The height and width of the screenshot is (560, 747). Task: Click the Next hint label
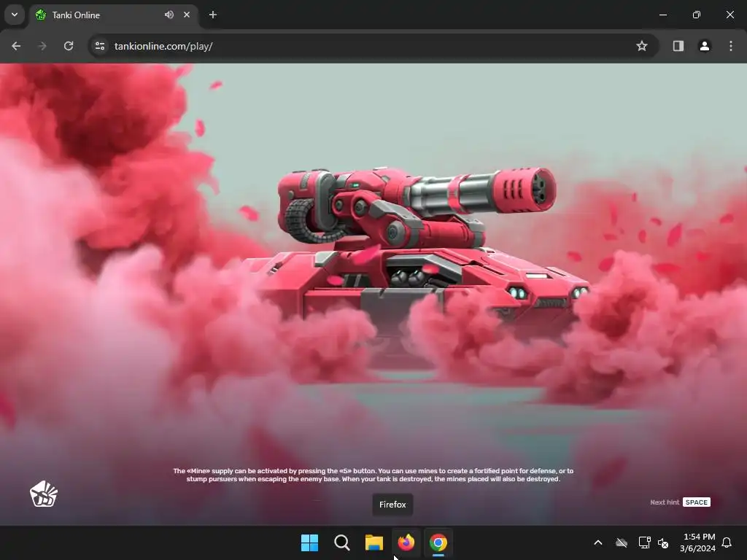click(x=665, y=502)
